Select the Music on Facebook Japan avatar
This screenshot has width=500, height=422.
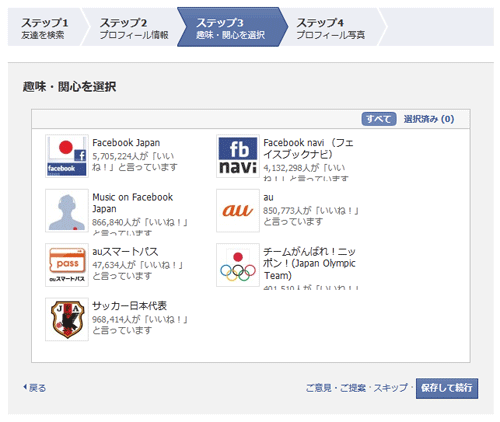[x=67, y=210]
